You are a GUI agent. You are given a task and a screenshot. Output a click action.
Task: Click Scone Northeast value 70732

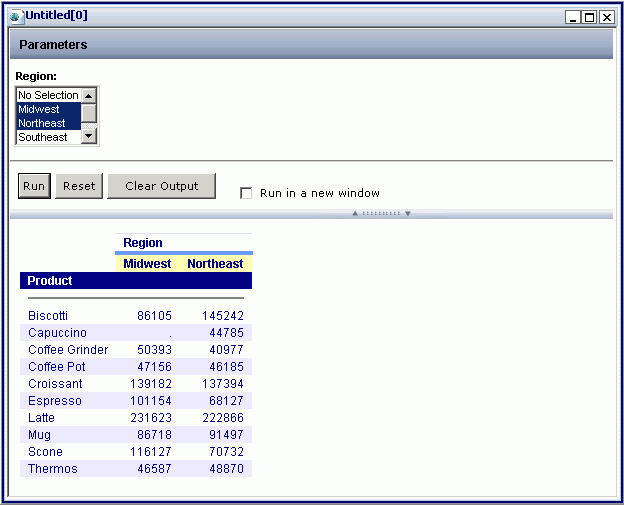pyautogui.click(x=226, y=452)
